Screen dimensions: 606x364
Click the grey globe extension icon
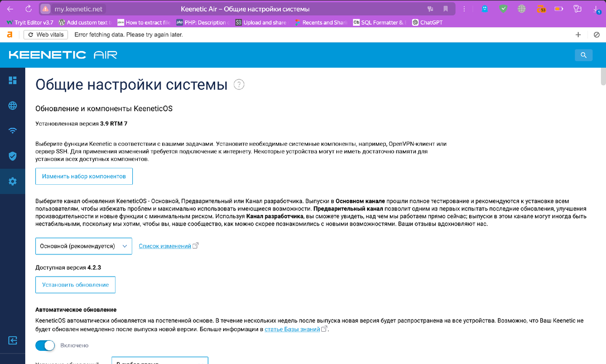tap(521, 9)
